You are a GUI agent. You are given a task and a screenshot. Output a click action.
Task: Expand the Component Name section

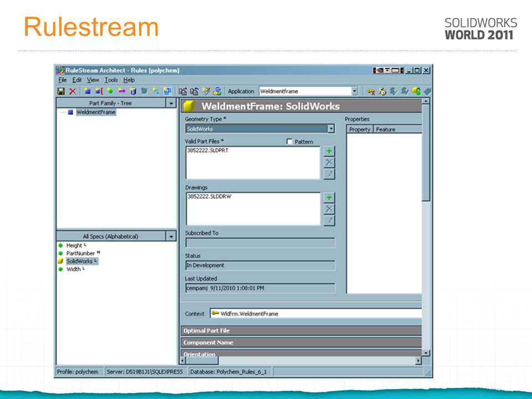[x=301, y=342]
